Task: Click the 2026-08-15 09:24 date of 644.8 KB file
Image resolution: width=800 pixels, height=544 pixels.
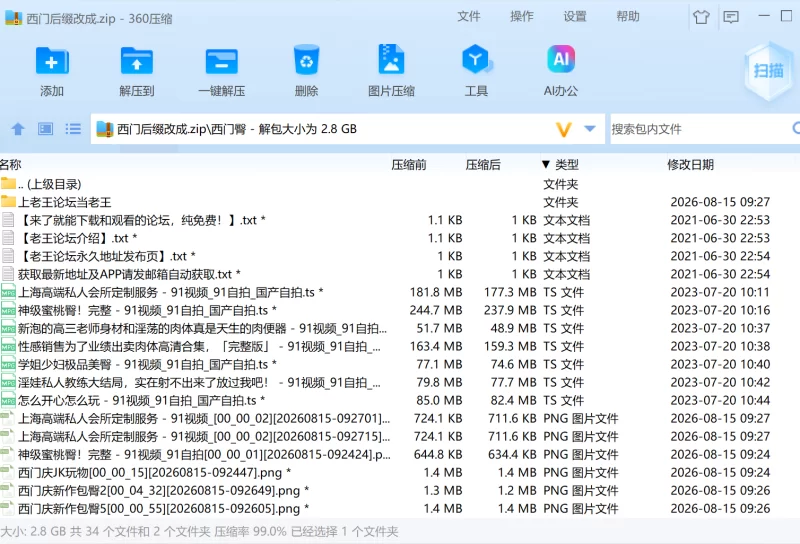Action: 720,454
